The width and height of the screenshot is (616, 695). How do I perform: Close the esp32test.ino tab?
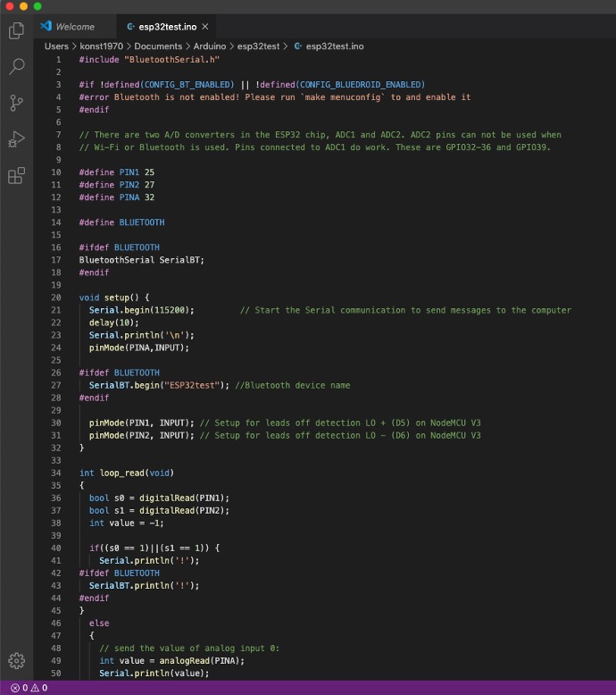pos(205,27)
